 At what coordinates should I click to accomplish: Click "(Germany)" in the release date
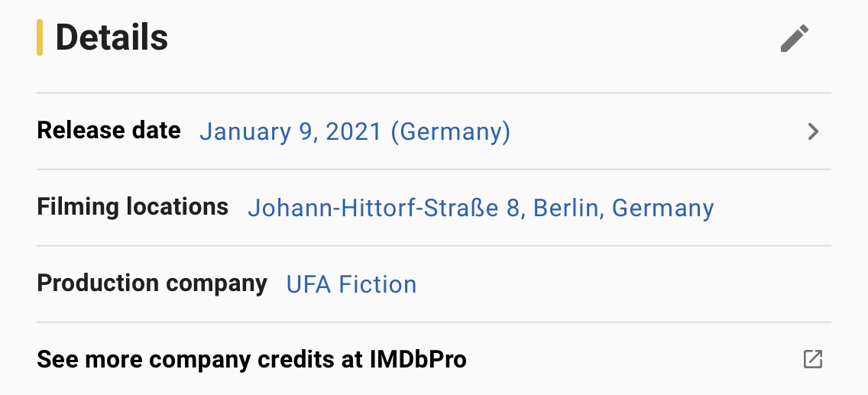click(x=450, y=132)
